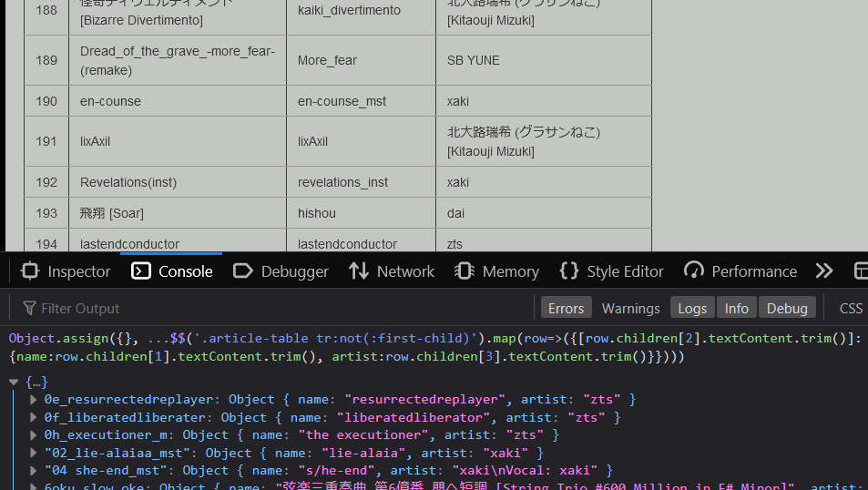Collapse the root {…} object
This screenshot has width=868, height=490.
15,383
